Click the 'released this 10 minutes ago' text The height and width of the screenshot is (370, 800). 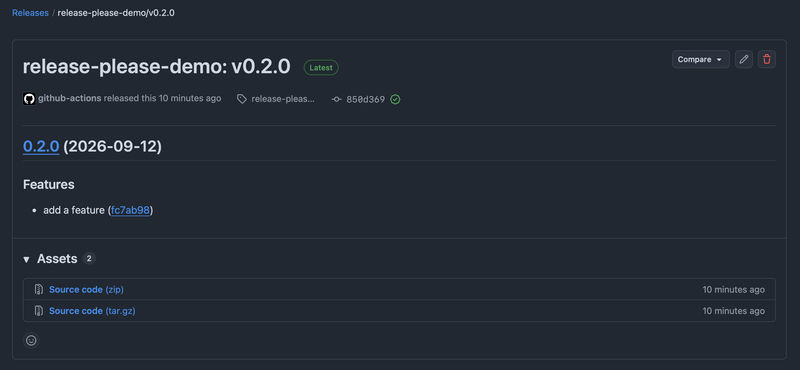pyautogui.click(x=162, y=98)
